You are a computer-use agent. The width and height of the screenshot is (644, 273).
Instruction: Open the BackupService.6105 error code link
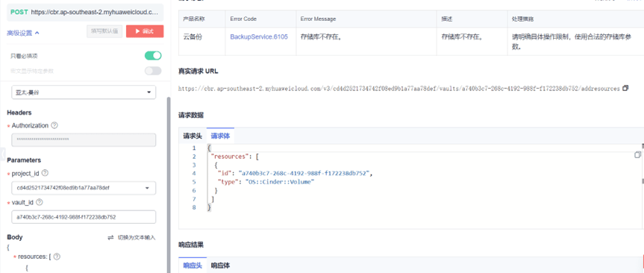pyautogui.click(x=259, y=37)
